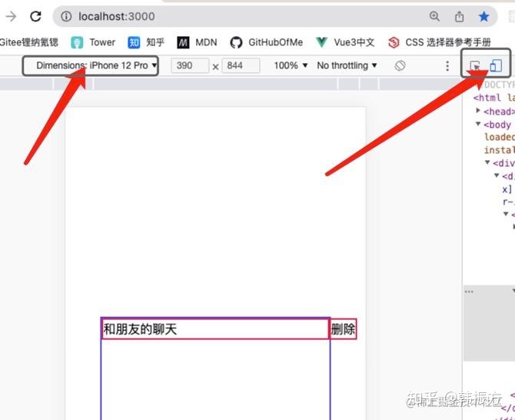This screenshot has width=515, height=420.
Task: Toggle device toolbar mode
Action: (x=496, y=65)
